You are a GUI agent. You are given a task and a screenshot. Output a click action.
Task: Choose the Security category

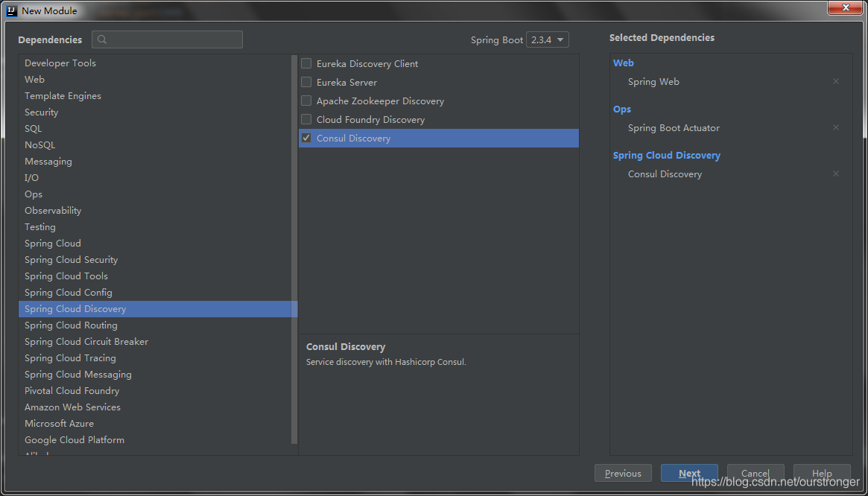pyautogui.click(x=155, y=112)
